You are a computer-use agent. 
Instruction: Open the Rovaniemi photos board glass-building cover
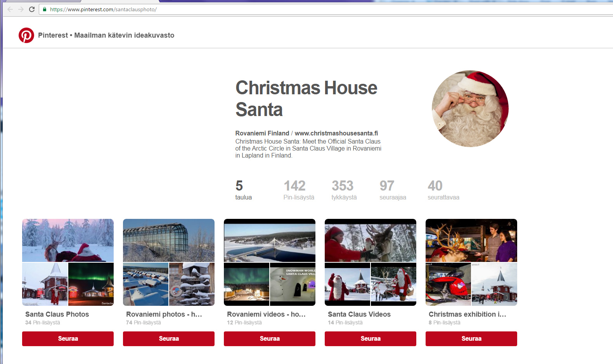(x=169, y=240)
